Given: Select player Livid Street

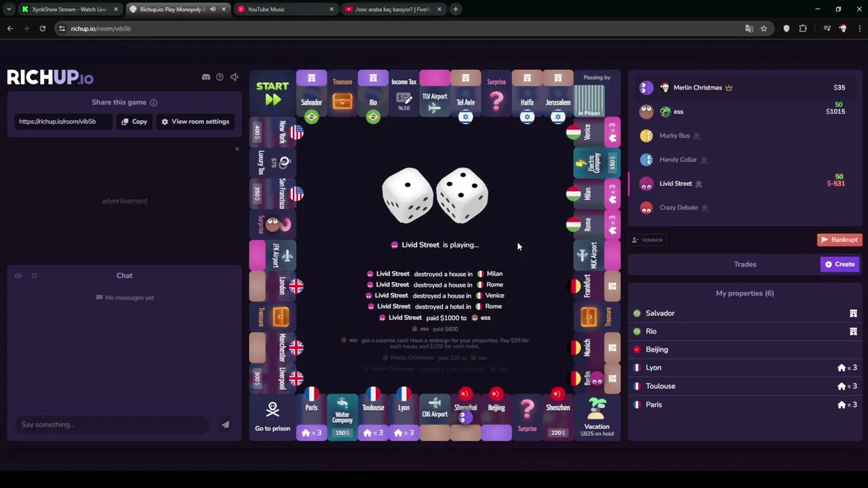Looking at the screenshot, I should pos(745,184).
